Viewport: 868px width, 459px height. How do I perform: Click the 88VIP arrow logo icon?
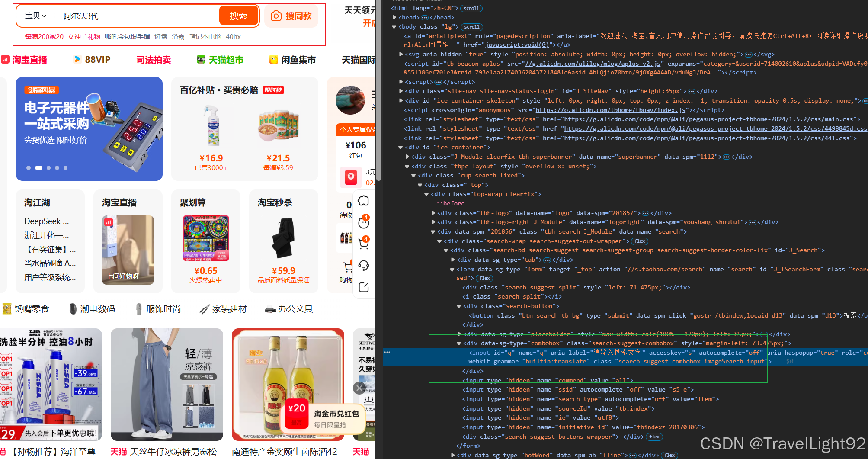(77, 59)
